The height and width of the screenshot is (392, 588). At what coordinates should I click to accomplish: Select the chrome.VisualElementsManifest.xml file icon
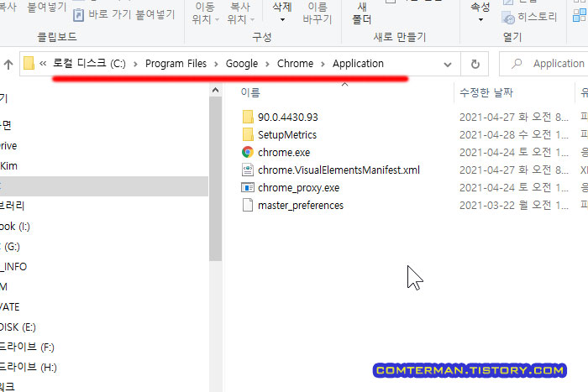[248, 170]
